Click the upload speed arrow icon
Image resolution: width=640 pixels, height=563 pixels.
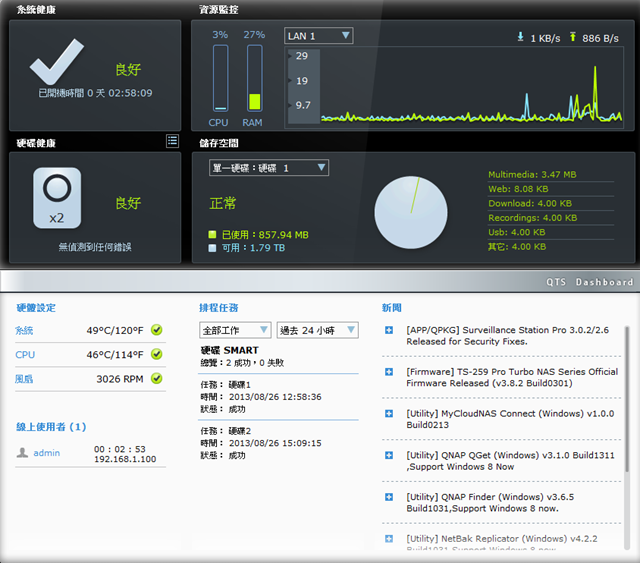coord(573,37)
